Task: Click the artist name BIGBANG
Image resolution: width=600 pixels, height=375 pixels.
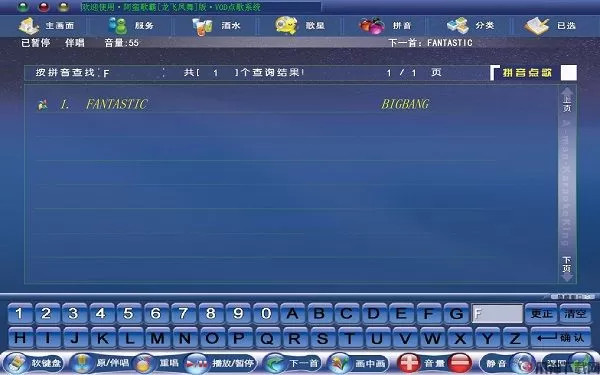Action: (405, 104)
